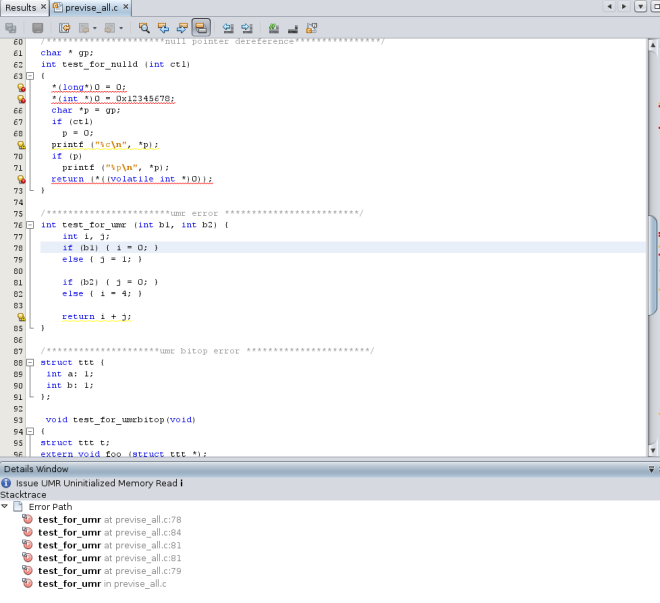
Task: Select Error Path tree row
Action: (51, 507)
